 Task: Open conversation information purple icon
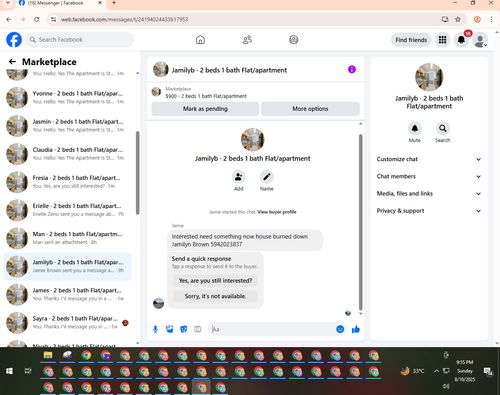tap(352, 69)
